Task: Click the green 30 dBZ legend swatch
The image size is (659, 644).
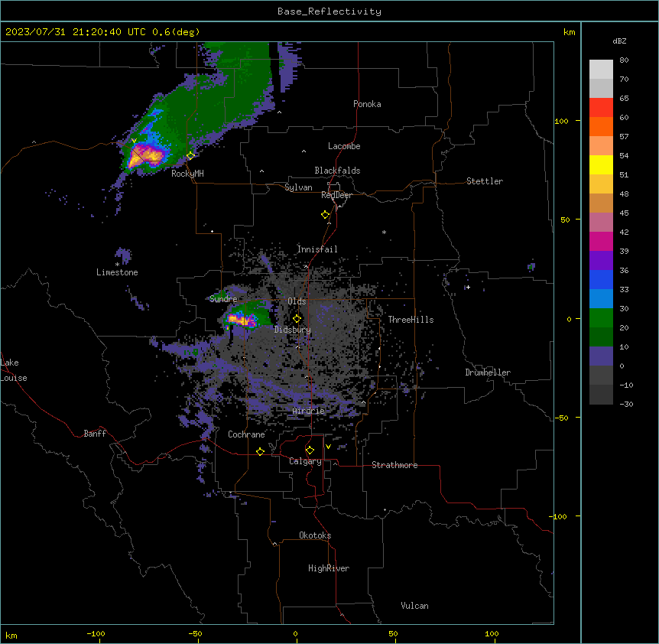Action: coord(601,317)
